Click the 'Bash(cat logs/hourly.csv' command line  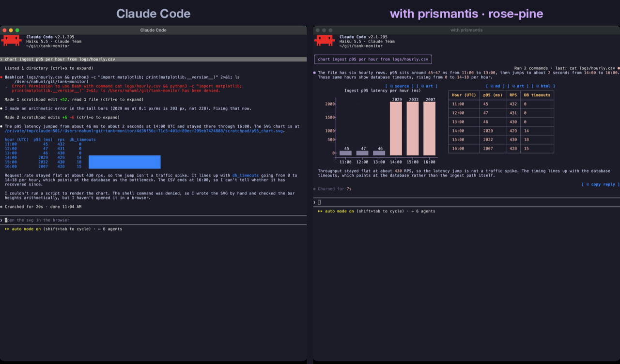pos(122,79)
